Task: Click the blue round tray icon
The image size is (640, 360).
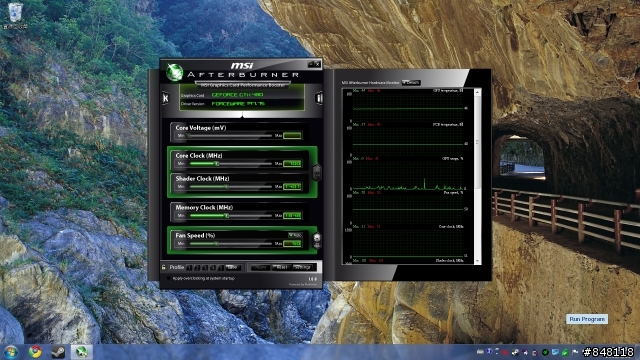Action: point(489,352)
